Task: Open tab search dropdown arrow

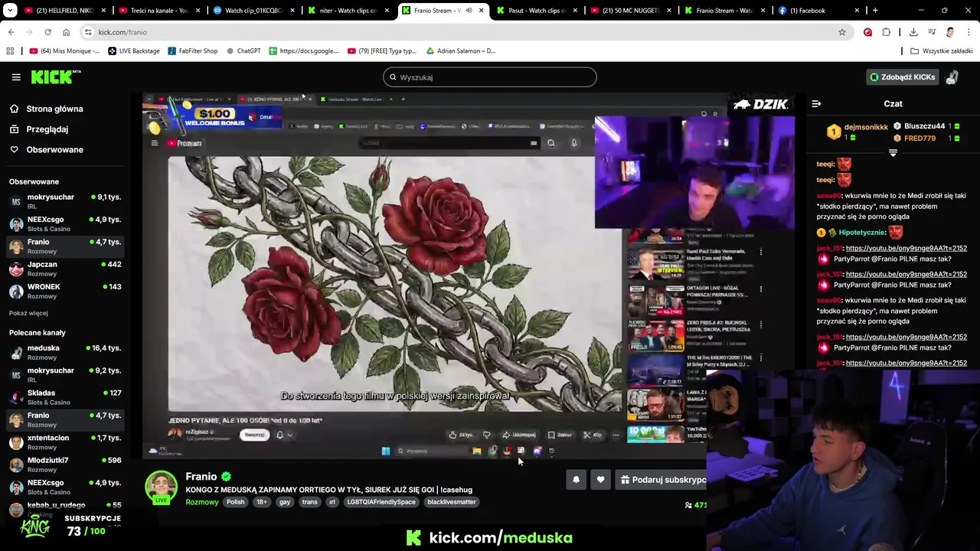Action: pyautogui.click(x=9, y=11)
